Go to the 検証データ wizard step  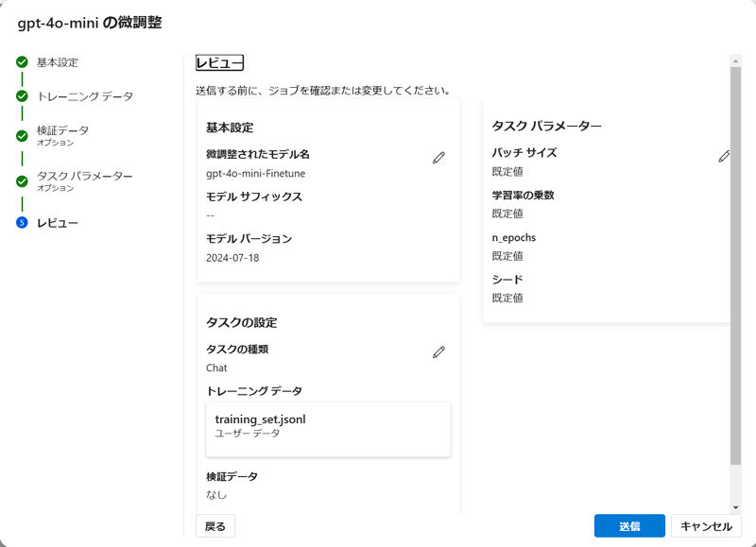(62, 135)
